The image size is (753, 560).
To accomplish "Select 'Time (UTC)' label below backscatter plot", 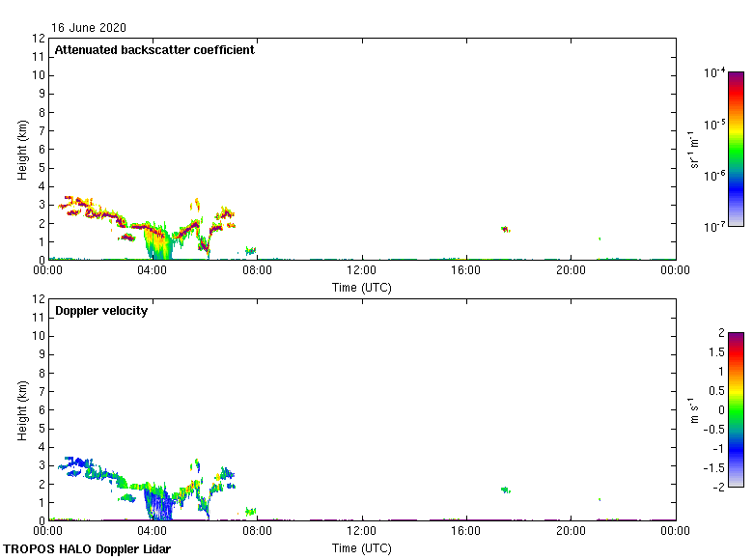I will click(362, 287).
